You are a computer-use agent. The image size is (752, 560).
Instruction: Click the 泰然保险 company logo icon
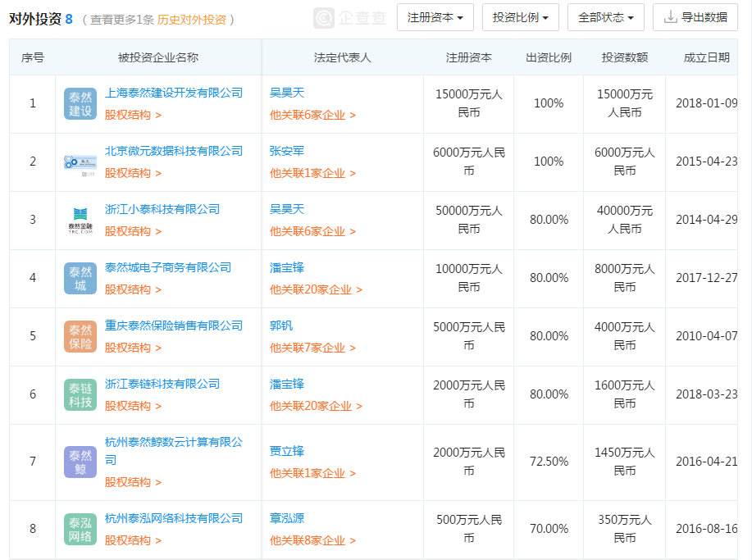coord(80,337)
